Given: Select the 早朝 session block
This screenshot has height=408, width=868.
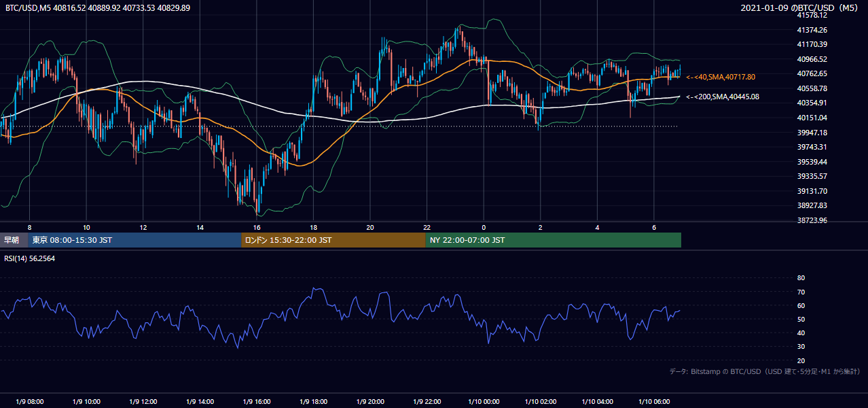Looking at the screenshot, I should point(14,240).
